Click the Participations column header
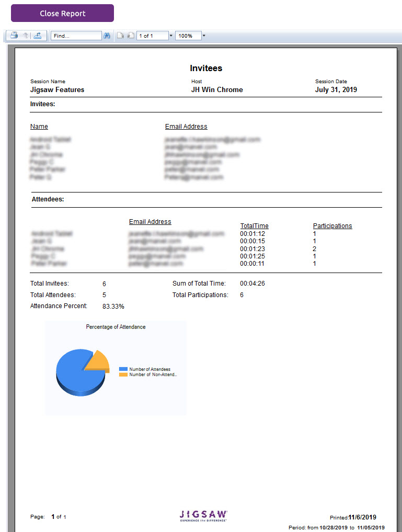 [332, 226]
